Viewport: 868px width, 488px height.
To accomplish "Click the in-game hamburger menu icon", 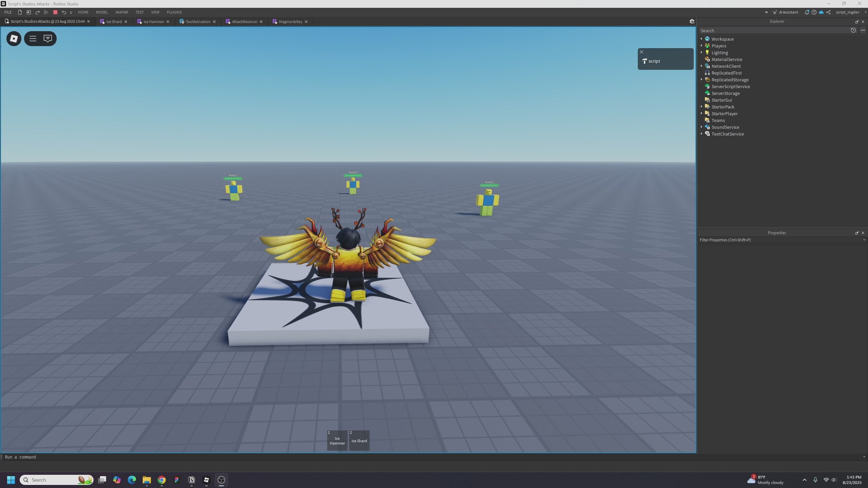I will pos(33,39).
